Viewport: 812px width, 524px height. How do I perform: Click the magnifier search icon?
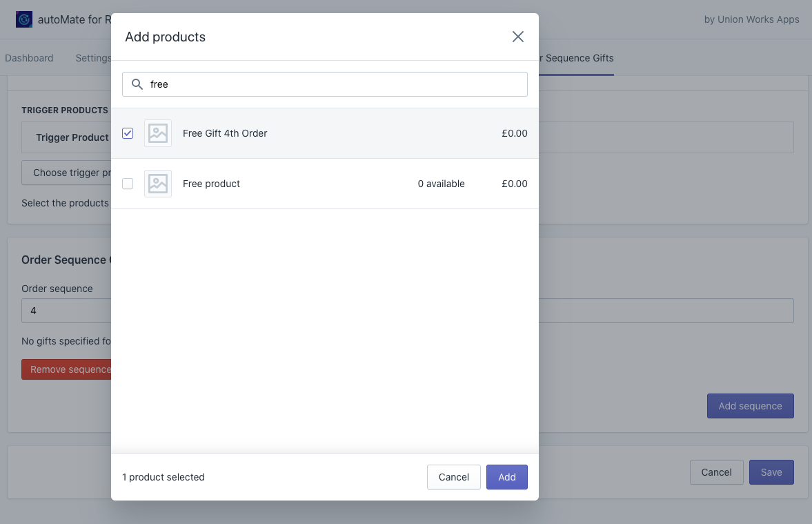click(x=137, y=84)
